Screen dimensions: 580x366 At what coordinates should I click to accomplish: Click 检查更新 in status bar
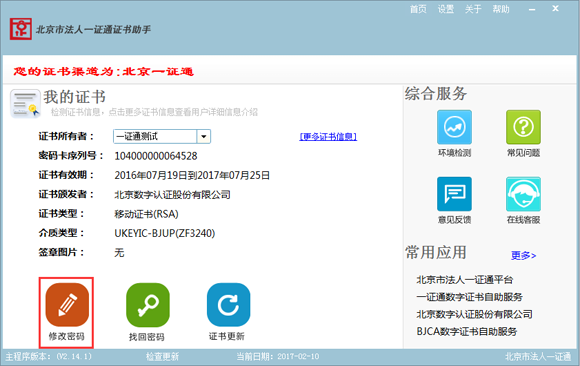pyautogui.click(x=162, y=357)
